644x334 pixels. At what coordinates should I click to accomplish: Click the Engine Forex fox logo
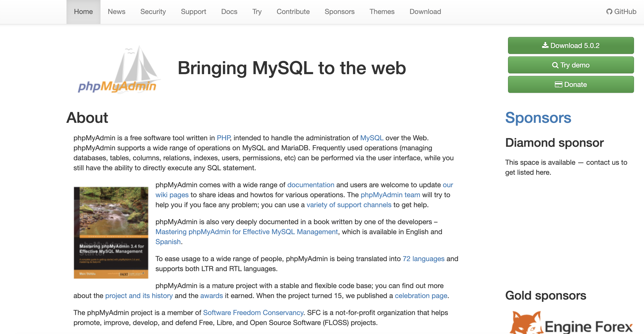[x=571, y=323]
